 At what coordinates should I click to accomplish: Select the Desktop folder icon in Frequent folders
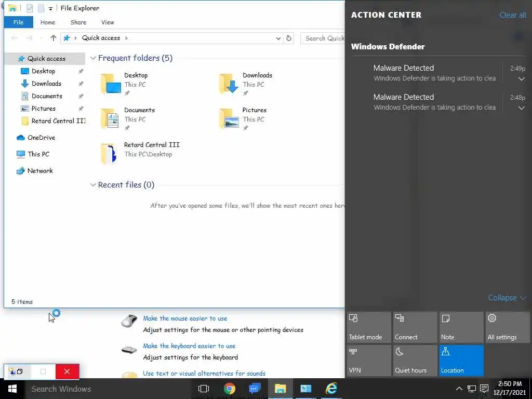(x=111, y=84)
